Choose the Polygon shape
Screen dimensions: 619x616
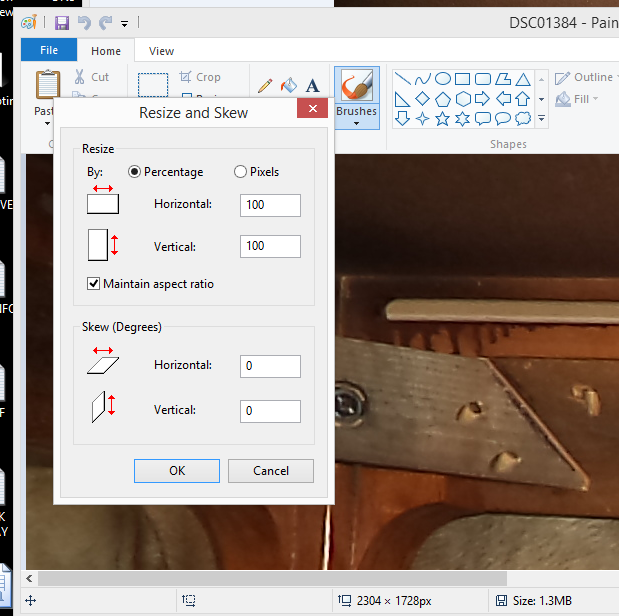pos(503,79)
